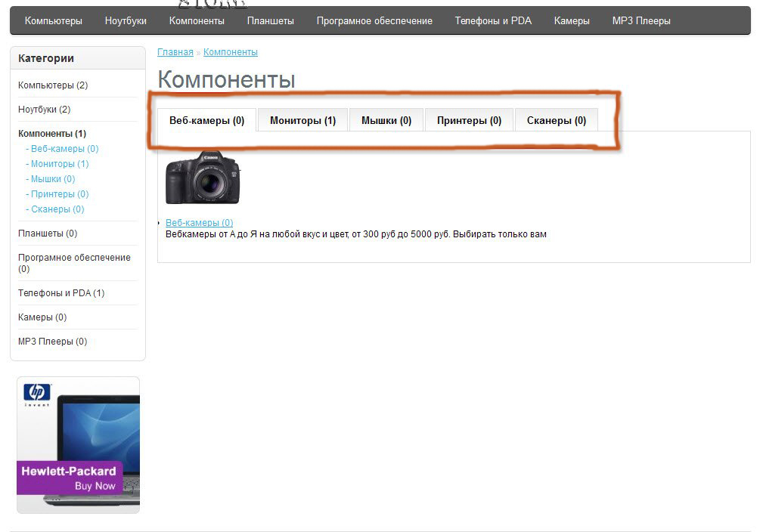Image resolution: width=760 pixels, height=532 pixels.
Task: Switch to the Сканеры (0) tab
Action: tap(556, 120)
